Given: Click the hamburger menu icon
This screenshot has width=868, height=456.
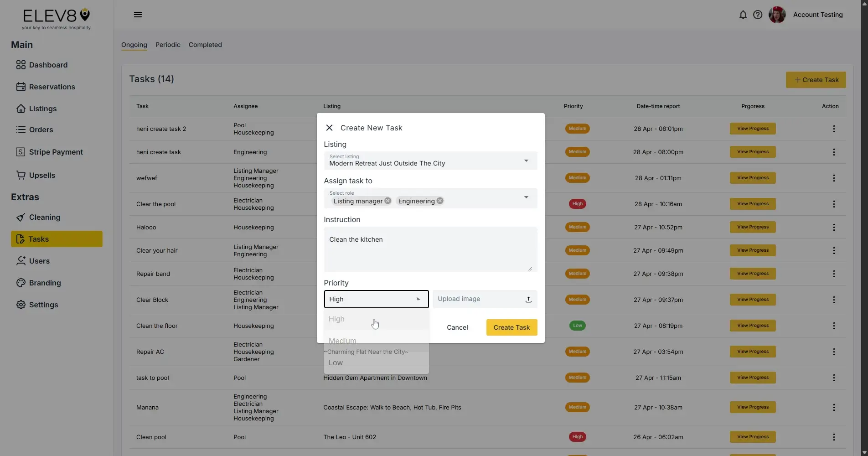Looking at the screenshot, I should (x=138, y=15).
